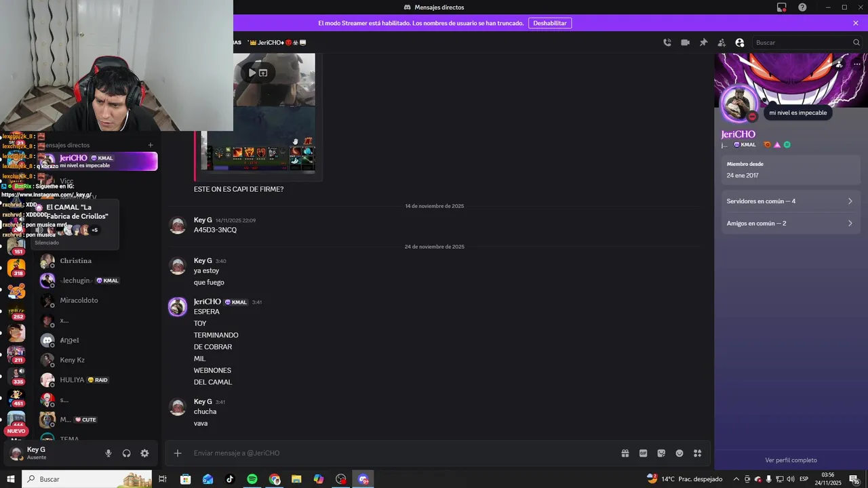Click the KMAL tag in profile panel

[745, 144]
